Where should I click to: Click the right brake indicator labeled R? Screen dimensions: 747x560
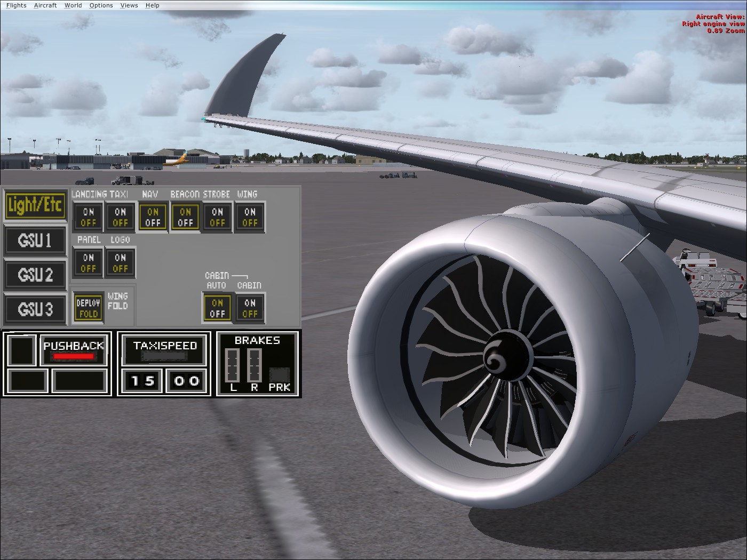(x=254, y=365)
